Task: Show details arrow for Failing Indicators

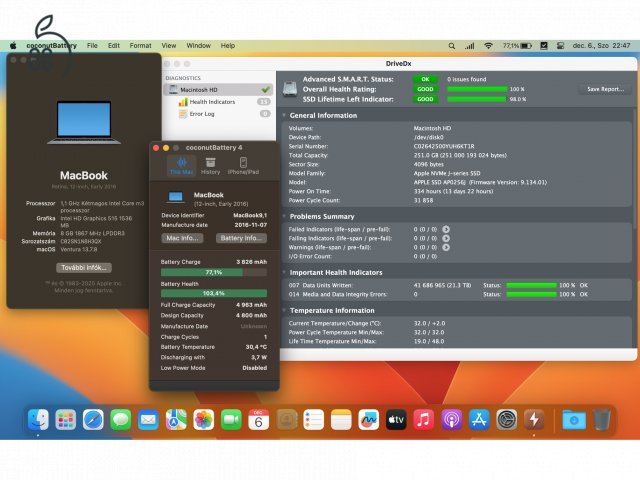Action: pos(446,238)
